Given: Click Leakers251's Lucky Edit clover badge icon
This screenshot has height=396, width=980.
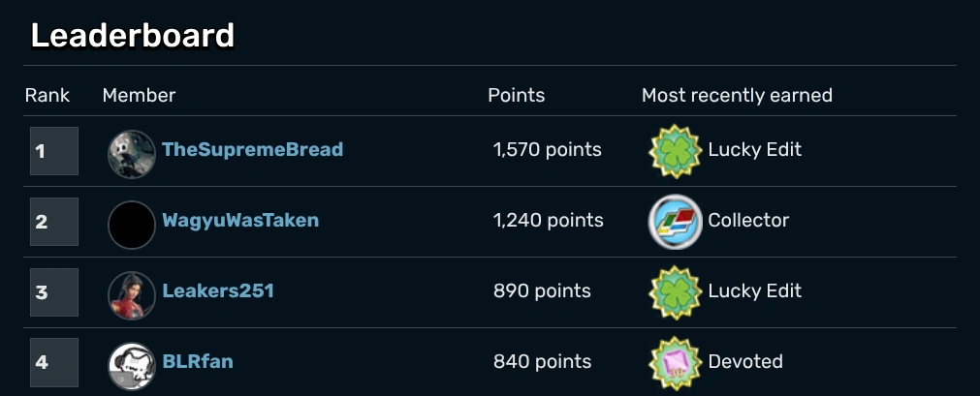Looking at the screenshot, I should pyautogui.click(x=673, y=292).
